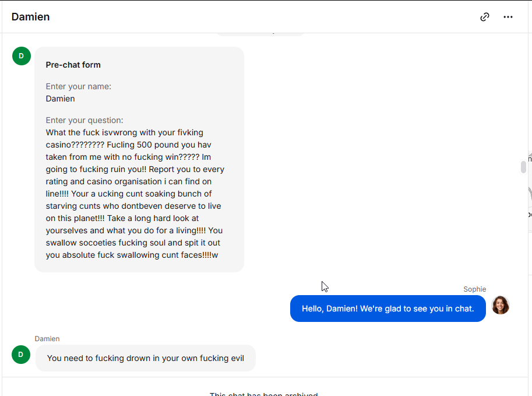This screenshot has width=532, height=396.
Task: Select the Pre-chat form heading
Action: coord(73,65)
